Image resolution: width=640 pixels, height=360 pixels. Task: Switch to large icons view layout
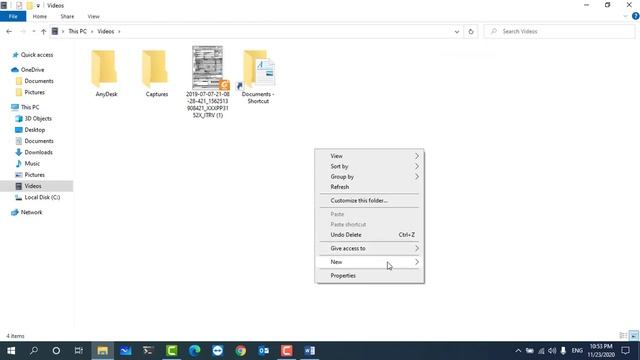pyautogui.click(x=634, y=336)
